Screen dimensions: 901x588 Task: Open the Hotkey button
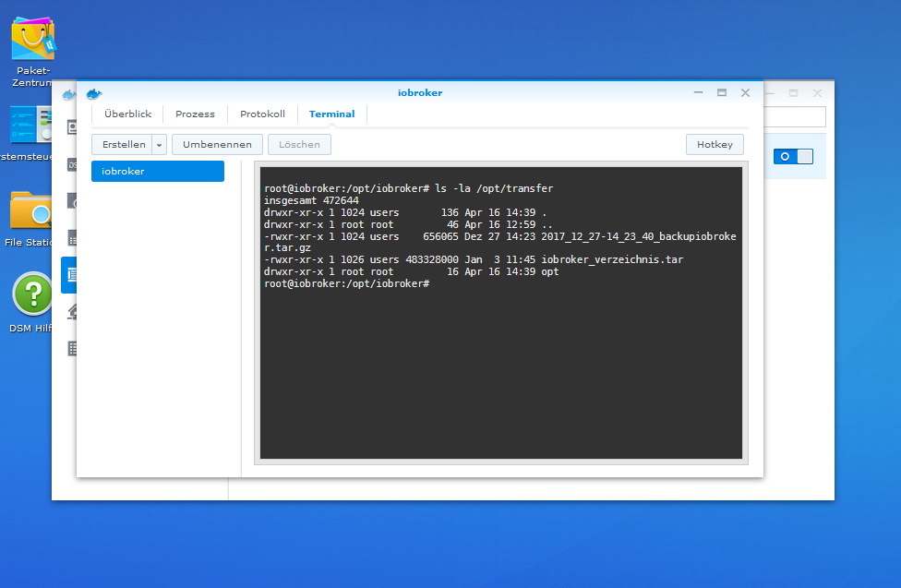click(715, 145)
